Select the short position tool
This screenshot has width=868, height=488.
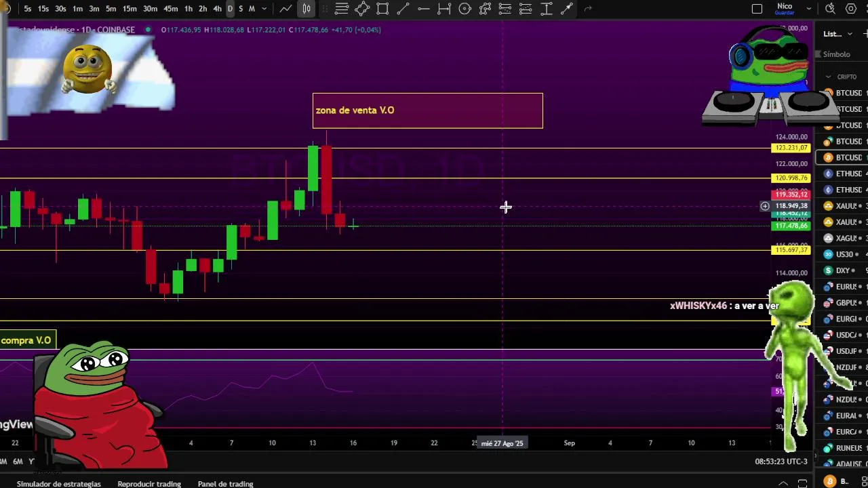pos(526,9)
